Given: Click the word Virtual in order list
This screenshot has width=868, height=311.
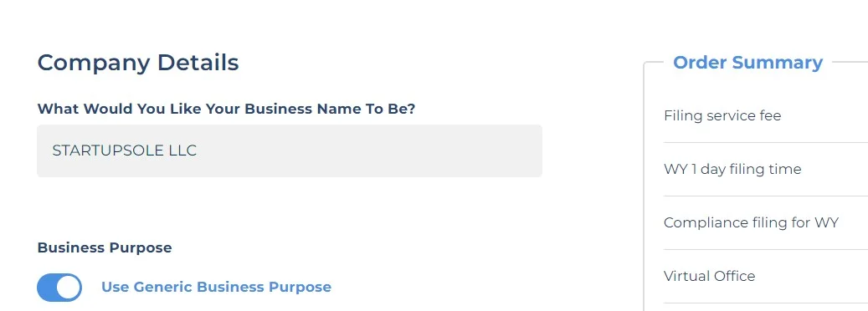Looking at the screenshot, I should click(682, 276).
